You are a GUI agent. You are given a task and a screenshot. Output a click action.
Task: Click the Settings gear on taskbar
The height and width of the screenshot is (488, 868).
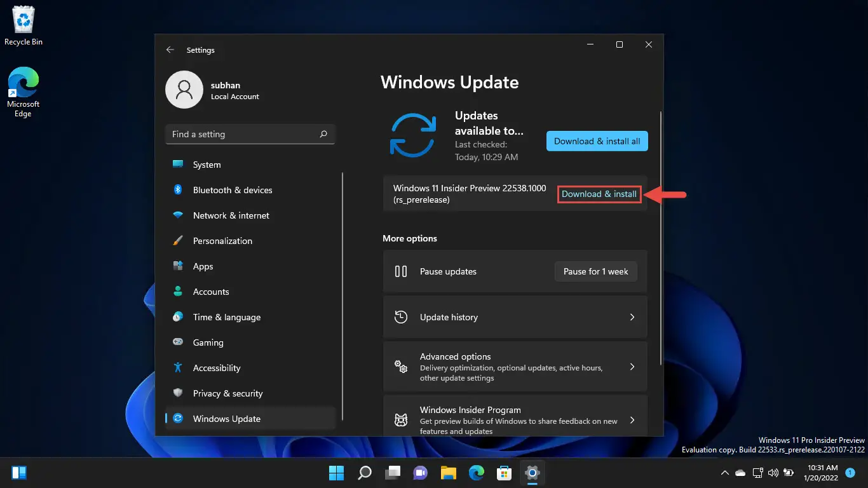pos(532,473)
